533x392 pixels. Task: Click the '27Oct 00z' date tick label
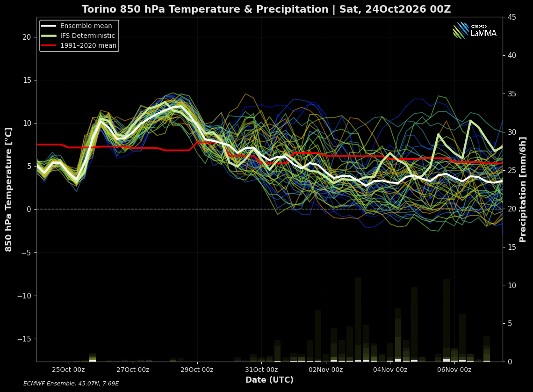click(x=133, y=370)
